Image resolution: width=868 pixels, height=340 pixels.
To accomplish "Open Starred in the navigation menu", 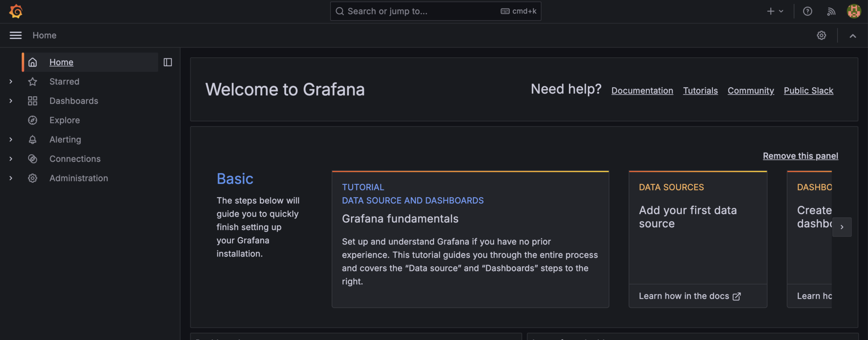I will pos(64,81).
